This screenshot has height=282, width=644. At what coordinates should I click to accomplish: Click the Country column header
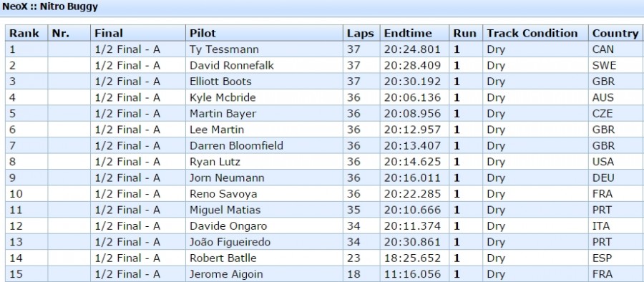[616, 34]
